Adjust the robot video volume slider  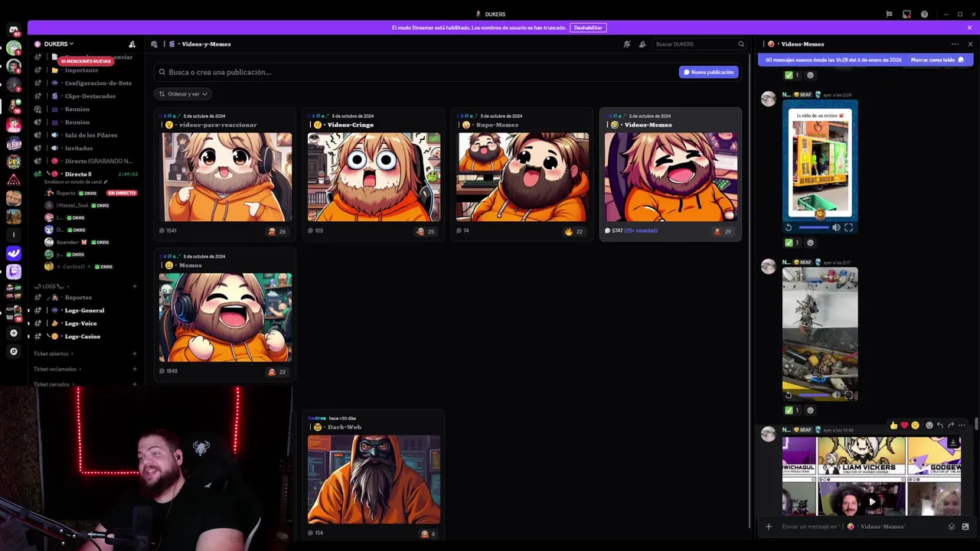tap(813, 395)
